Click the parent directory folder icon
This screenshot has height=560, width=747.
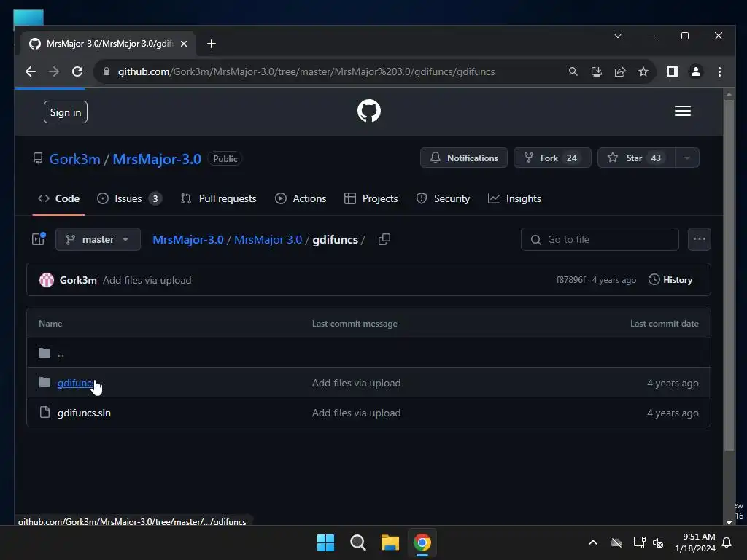tap(44, 353)
